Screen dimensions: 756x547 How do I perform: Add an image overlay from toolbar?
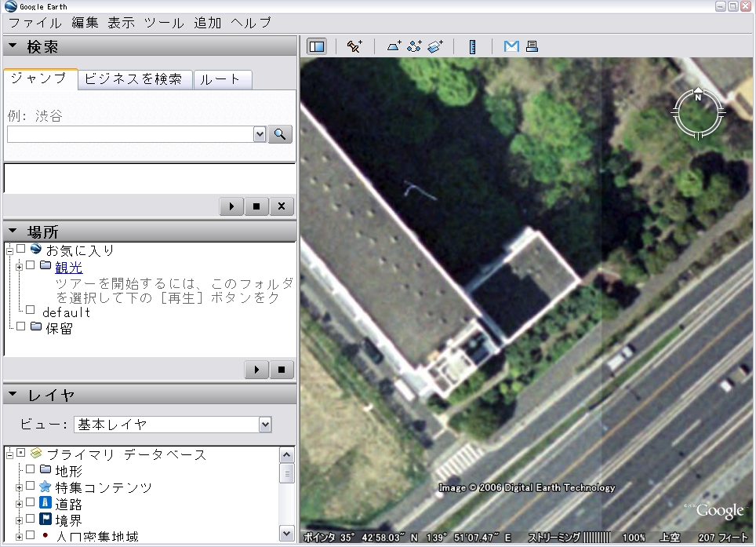point(435,46)
